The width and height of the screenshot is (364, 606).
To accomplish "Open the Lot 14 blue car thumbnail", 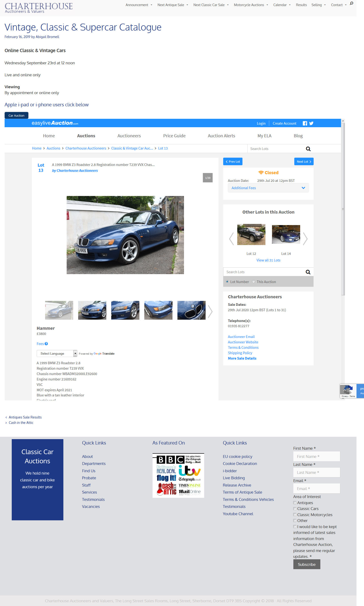I will [286, 234].
